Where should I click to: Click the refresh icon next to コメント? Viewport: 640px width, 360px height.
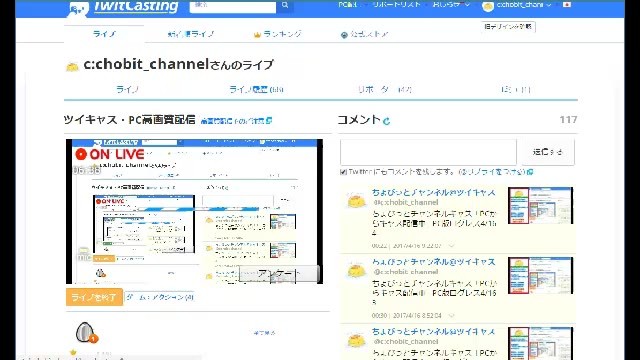point(387,121)
